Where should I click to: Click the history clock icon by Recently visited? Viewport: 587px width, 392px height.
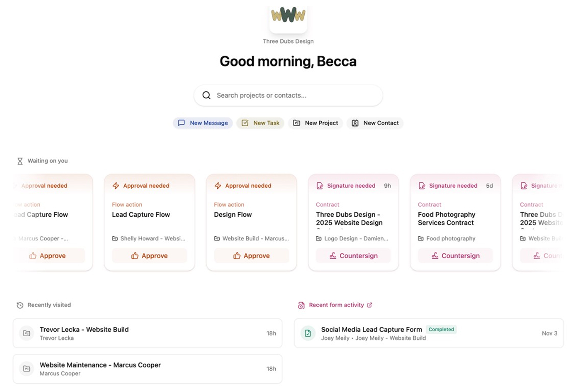click(x=20, y=305)
